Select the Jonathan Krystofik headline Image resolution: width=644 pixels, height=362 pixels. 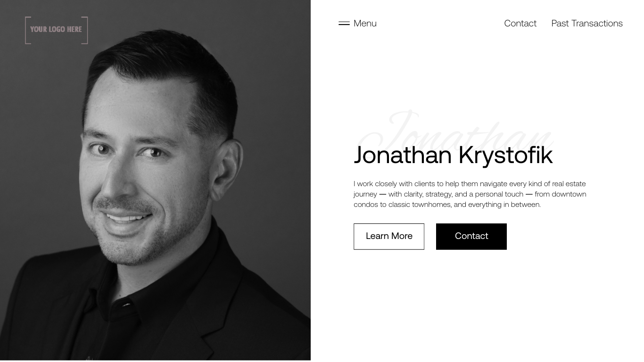(x=453, y=155)
